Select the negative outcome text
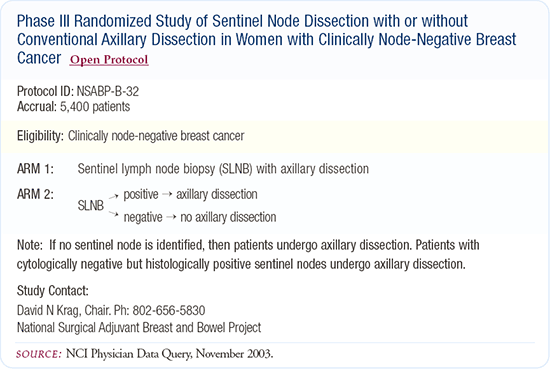 143,217
